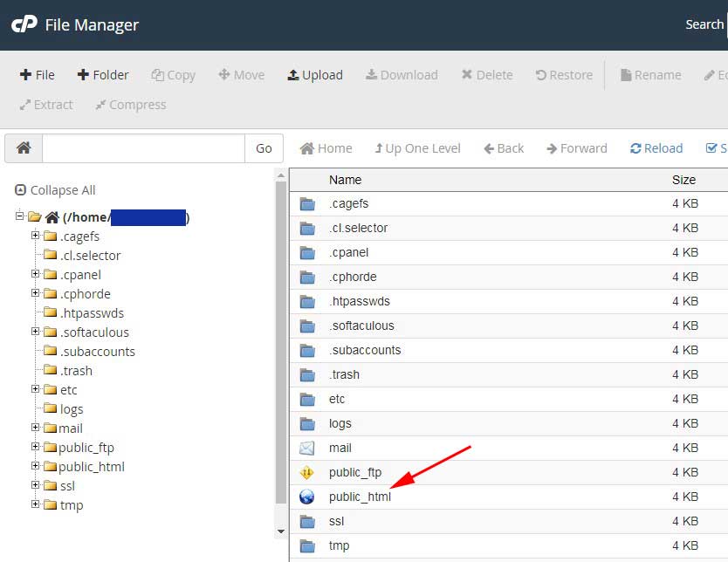Expand the .cagefs tree folder
The height and width of the screenshot is (562, 728).
[x=36, y=236]
